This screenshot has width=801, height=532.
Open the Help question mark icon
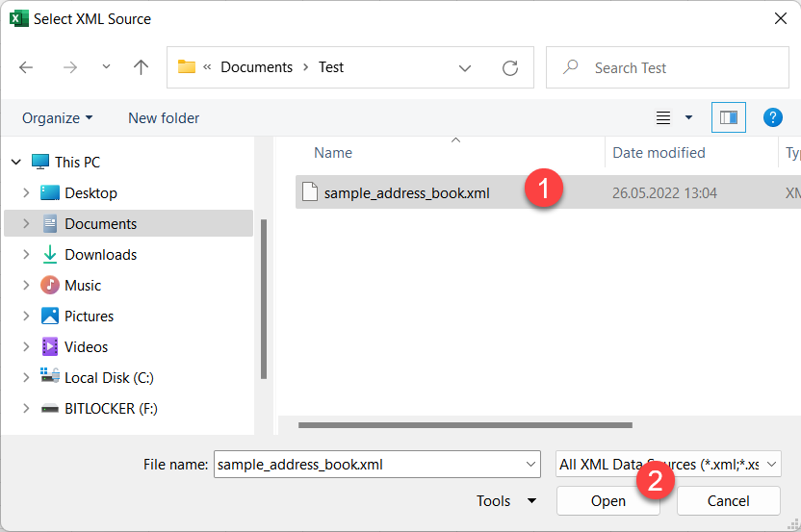pos(772,117)
